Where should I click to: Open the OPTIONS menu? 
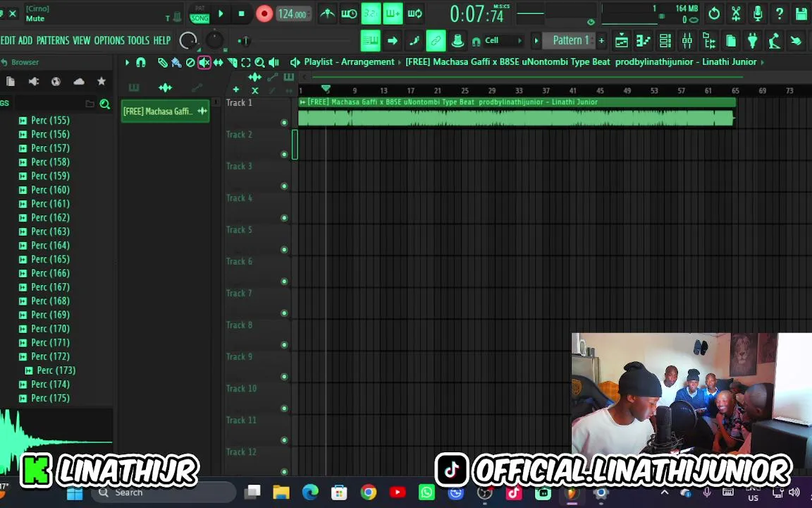(x=109, y=40)
